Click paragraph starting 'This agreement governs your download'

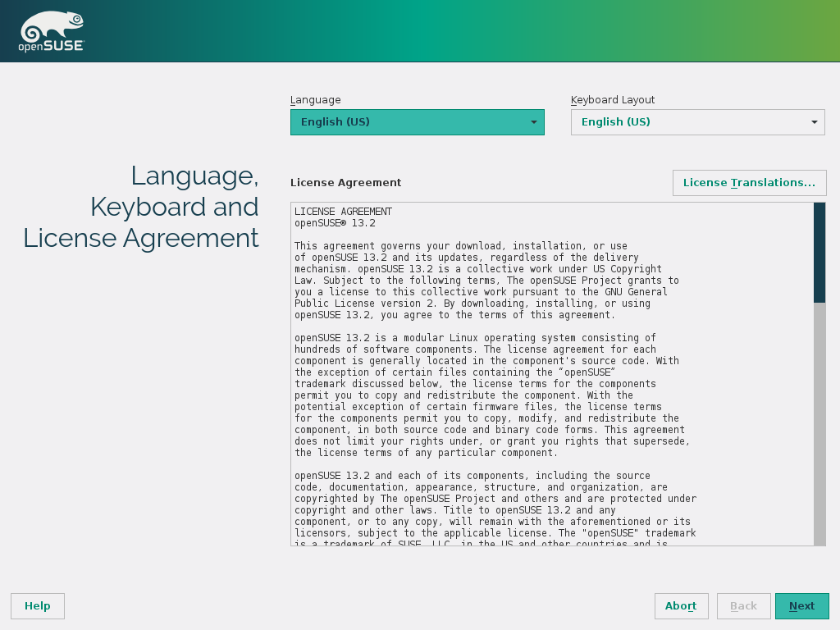pos(484,281)
